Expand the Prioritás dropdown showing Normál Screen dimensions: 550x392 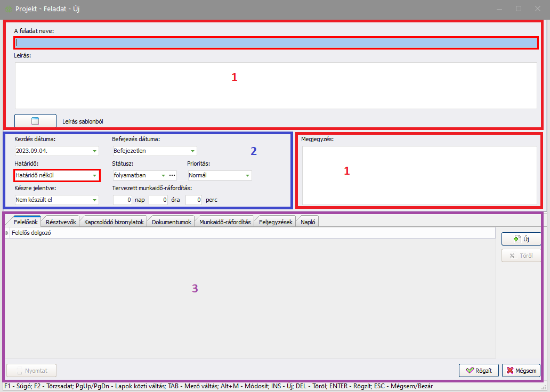247,175
